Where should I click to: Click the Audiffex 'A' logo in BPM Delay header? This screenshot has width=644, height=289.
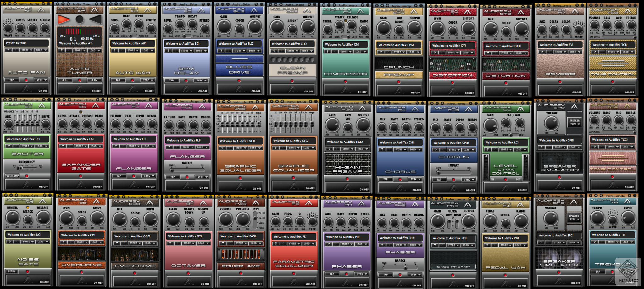201,10
